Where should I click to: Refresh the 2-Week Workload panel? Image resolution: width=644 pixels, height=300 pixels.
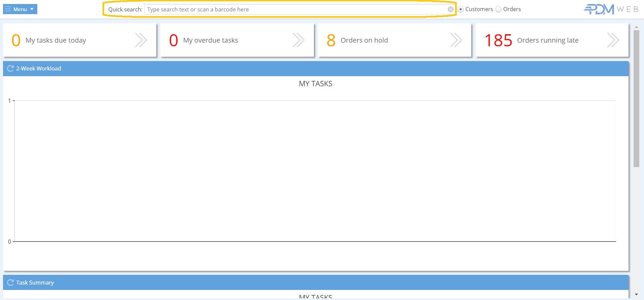(10, 68)
